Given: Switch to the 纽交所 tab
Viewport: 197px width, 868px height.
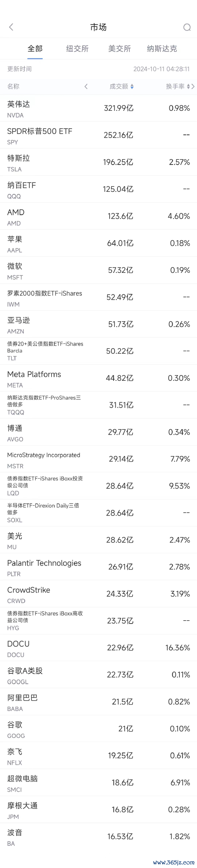Looking at the screenshot, I should point(77,49).
